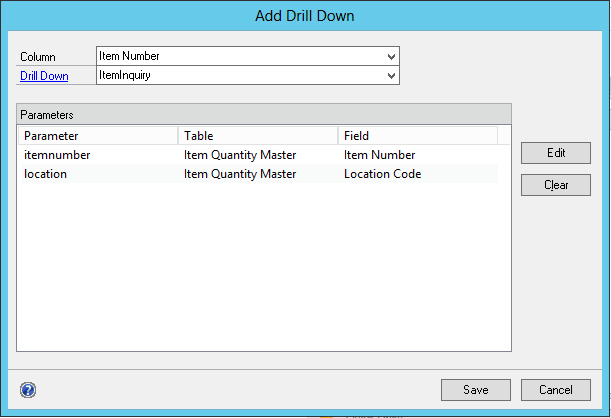
Task: Click the Item Number column field
Action: pyautogui.click(x=248, y=56)
